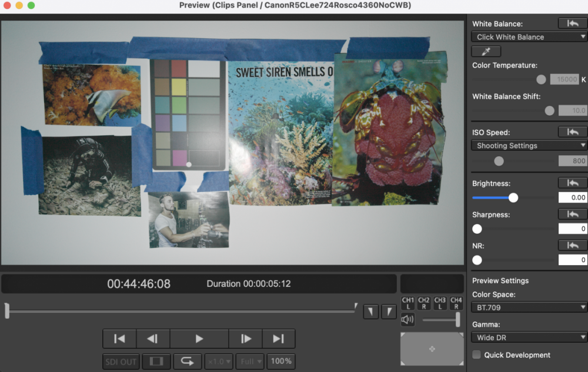Open the ISO Speed Shooting Settings dropdown
Screen dimensions: 588x372
coord(529,145)
